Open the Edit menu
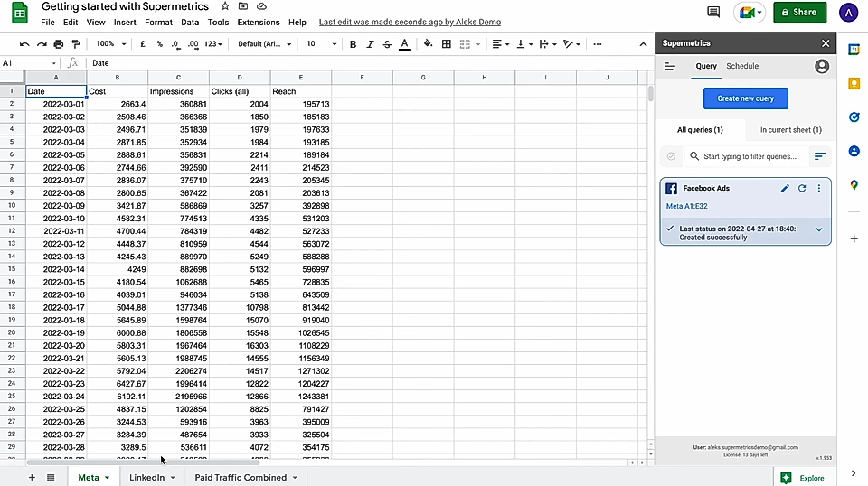This screenshot has width=868, height=486. tap(71, 22)
